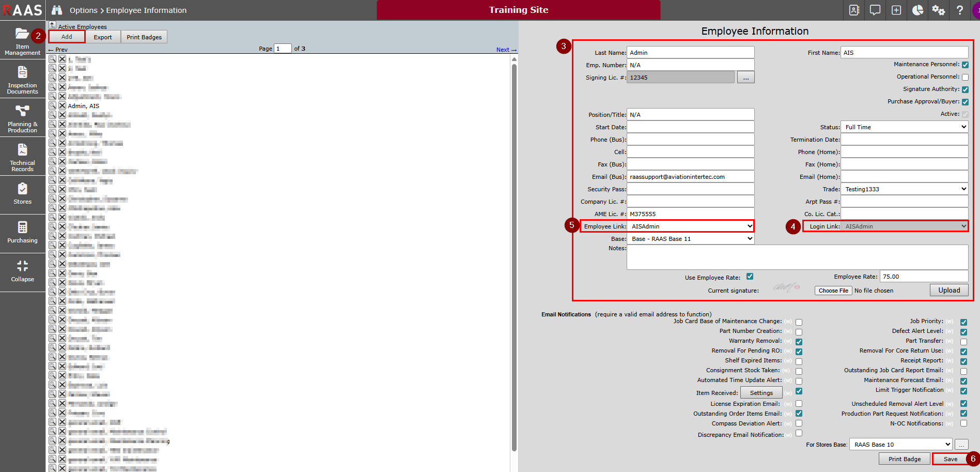This screenshot has width=980, height=472.
Task: Open the Stores module
Action: [x=22, y=194]
